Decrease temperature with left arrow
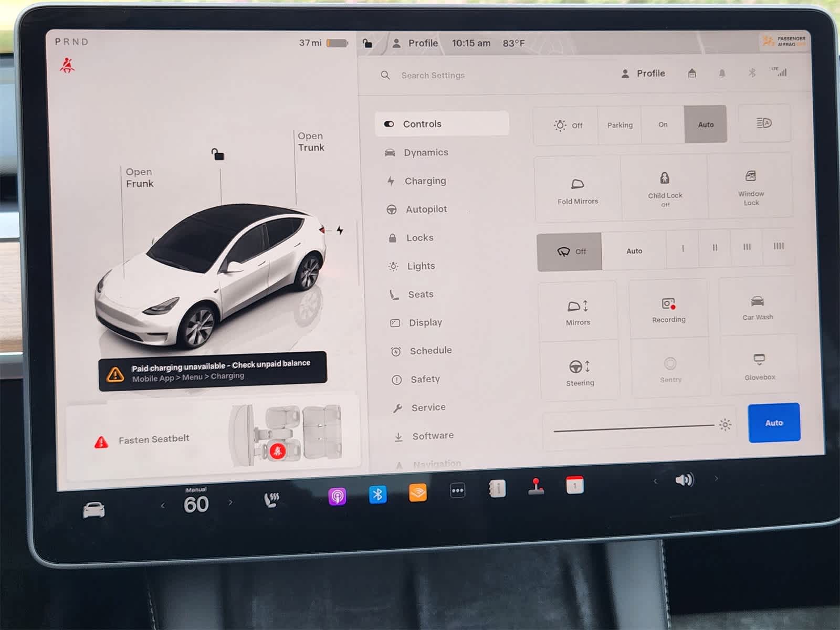 [163, 506]
